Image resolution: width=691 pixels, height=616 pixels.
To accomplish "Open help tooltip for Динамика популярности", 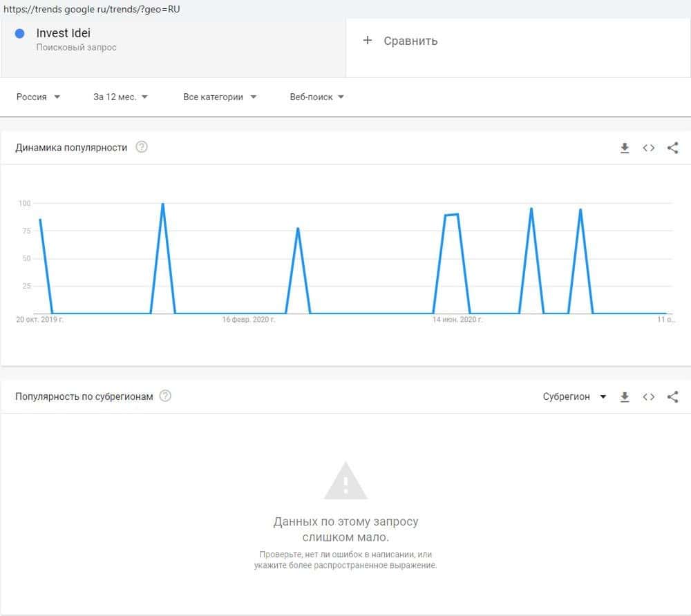I will pyautogui.click(x=142, y=147).
